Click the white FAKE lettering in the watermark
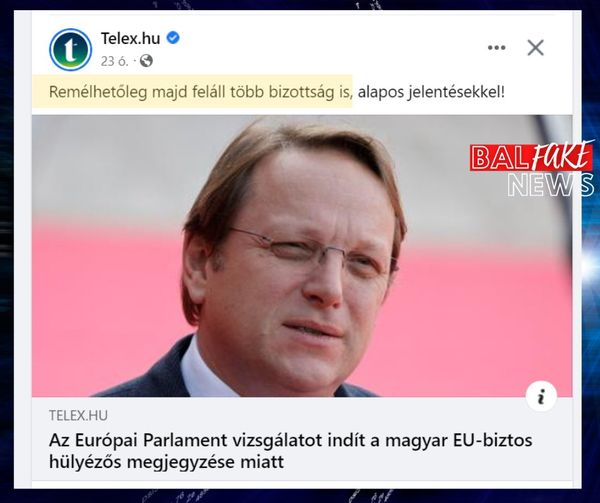The height and width of the screenshot is (503, 600). pos(561,156)
